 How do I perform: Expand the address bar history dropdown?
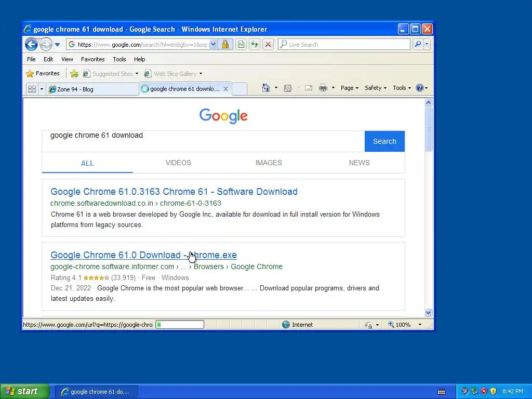click(x=213, y=45)
